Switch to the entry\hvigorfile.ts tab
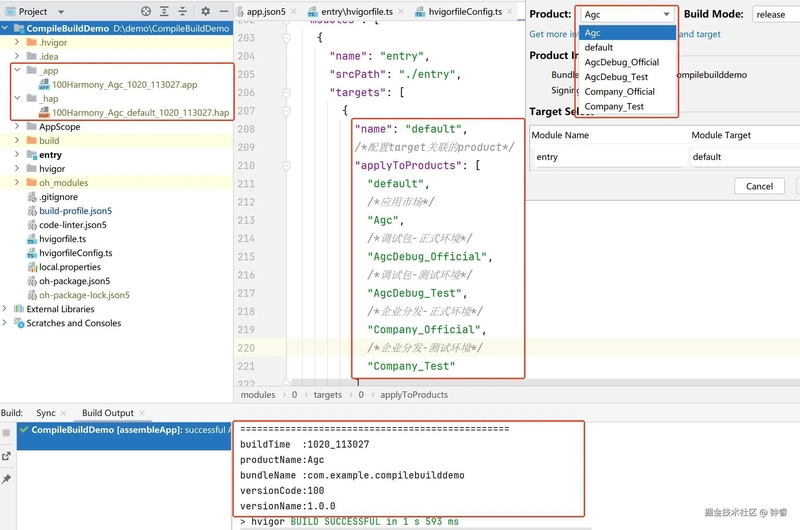This screenshot has height=530, width=800. (357, 11)
